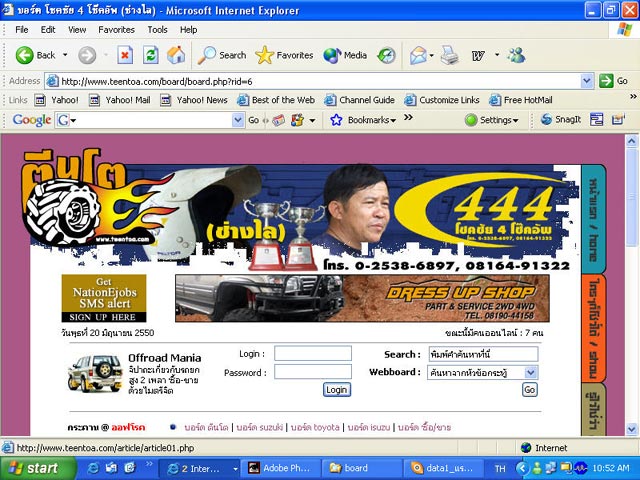Click the page scrollbar down arrow
Viewport: 640px width, 480px height.
tap(631, 429)
